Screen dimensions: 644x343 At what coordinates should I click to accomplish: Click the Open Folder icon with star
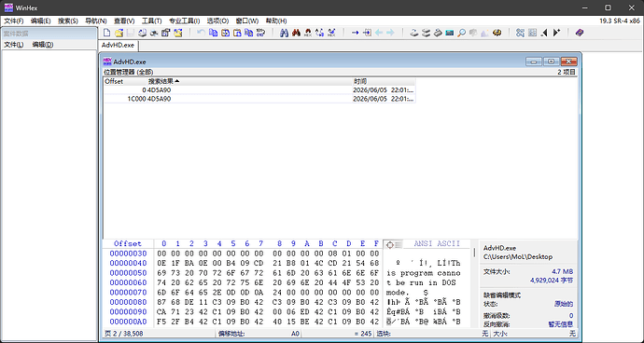(177, 33)
